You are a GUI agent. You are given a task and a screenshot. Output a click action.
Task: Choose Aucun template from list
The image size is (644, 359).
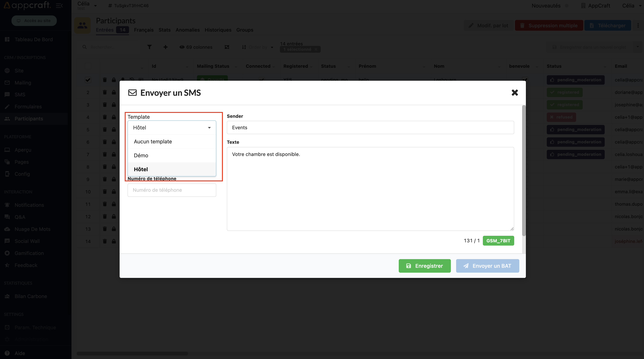click(153, 141)
